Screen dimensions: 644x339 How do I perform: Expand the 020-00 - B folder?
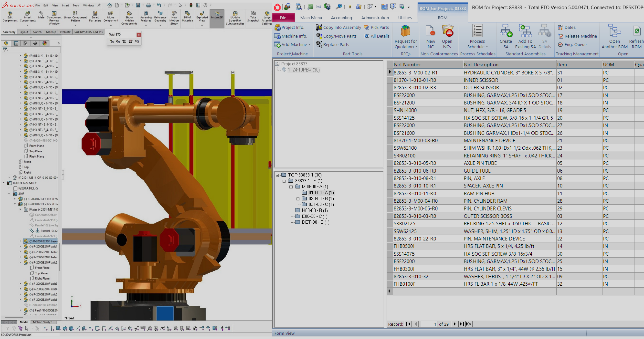(x=298, y=199)
